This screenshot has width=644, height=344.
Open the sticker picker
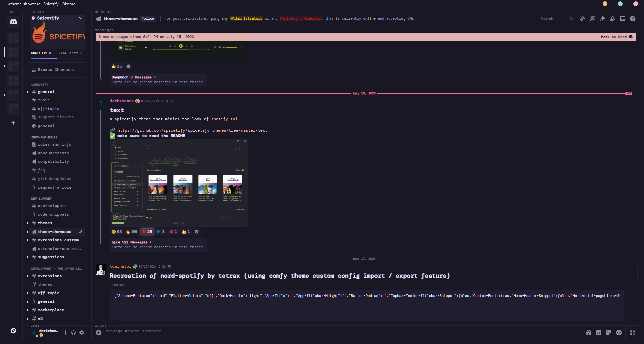coord(609,333)
